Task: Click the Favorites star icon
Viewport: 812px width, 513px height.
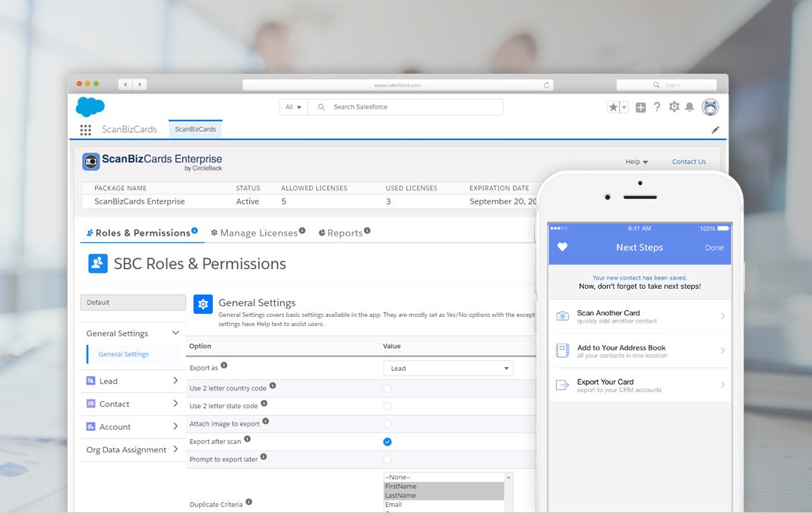Action: point(613,106)
